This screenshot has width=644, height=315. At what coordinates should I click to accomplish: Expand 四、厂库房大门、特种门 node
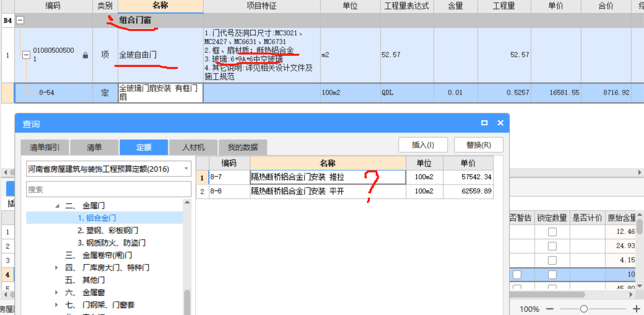click(57, 267)
